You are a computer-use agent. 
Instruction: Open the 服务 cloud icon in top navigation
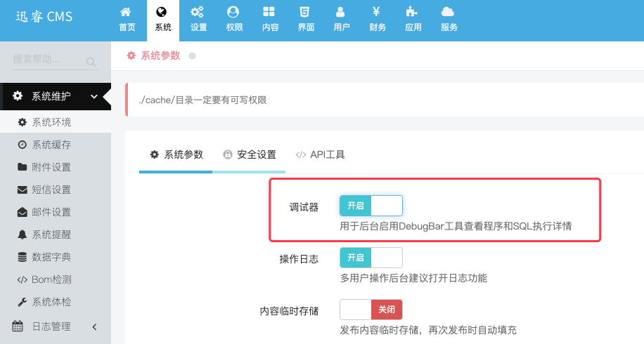[448, 12]
